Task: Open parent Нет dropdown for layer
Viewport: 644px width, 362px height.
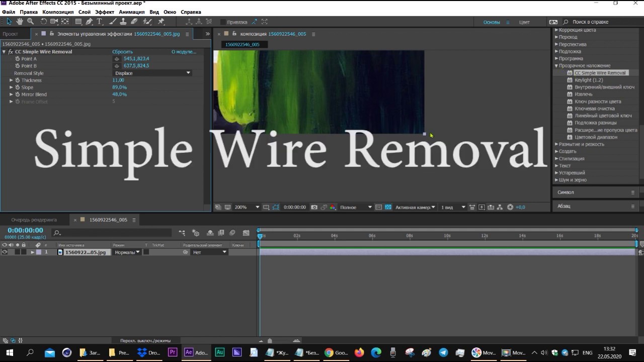Action: tap(209, 252)
